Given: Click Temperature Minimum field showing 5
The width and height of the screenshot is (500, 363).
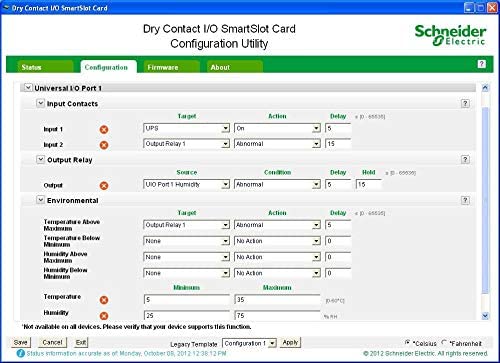Looking at the screenshot, I should (187, 300).
